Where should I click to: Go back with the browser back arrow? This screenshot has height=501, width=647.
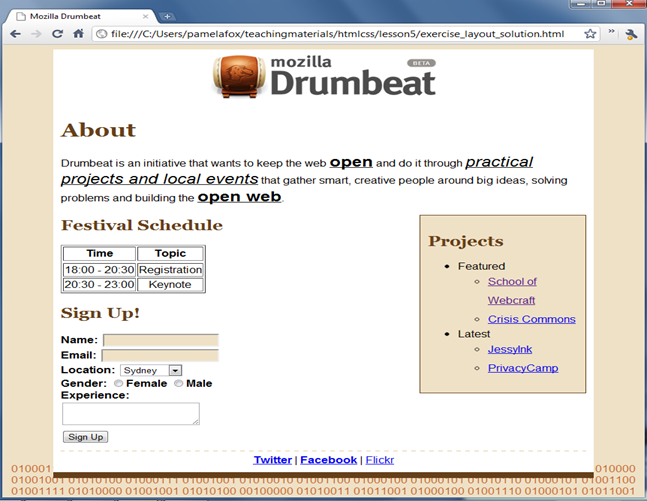pos(15,34)
